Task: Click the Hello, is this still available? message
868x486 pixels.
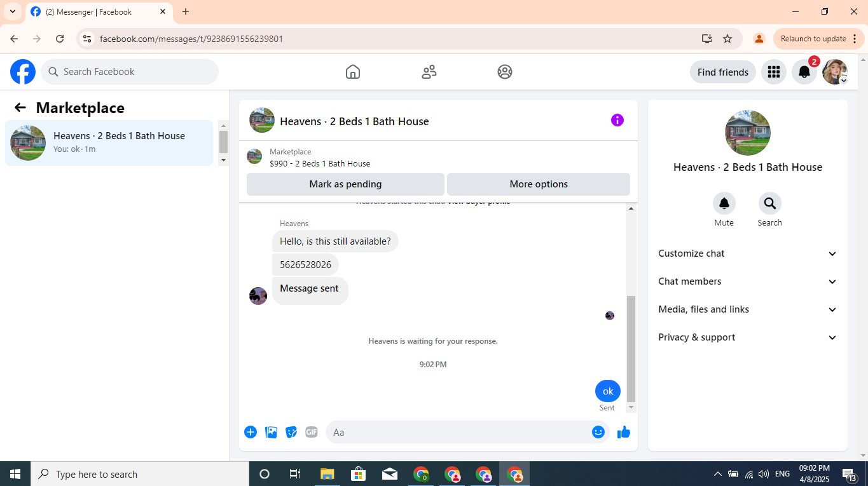Action: tap(335, 241)
